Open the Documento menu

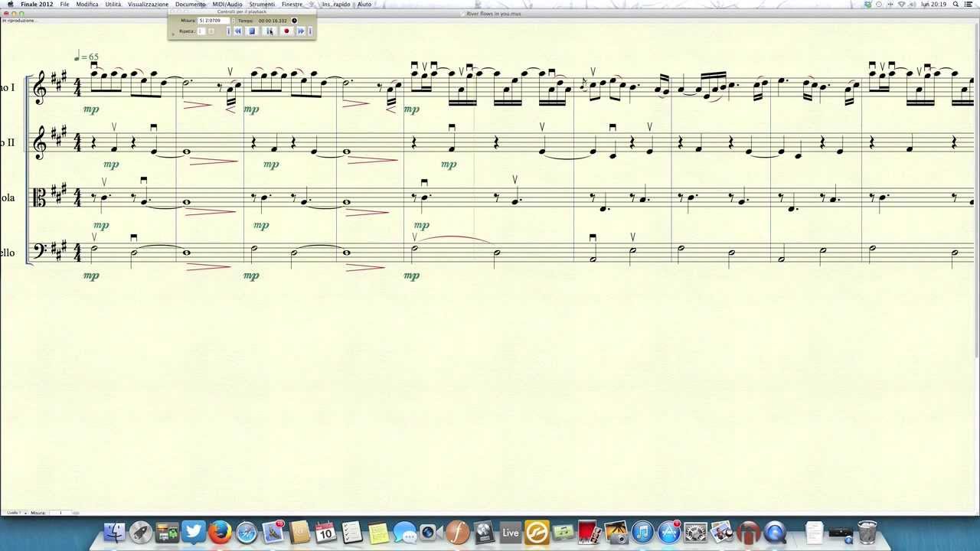190,4
